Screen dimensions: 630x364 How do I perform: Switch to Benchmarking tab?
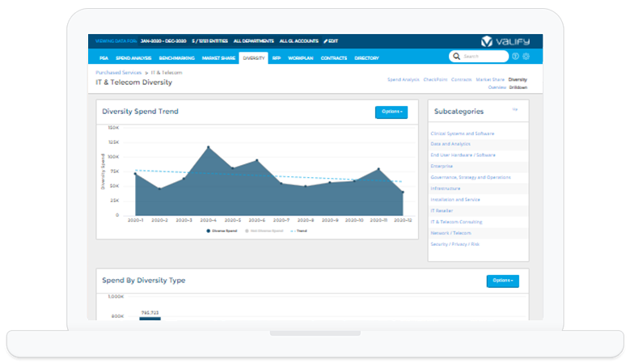click(x=177, y=58)
